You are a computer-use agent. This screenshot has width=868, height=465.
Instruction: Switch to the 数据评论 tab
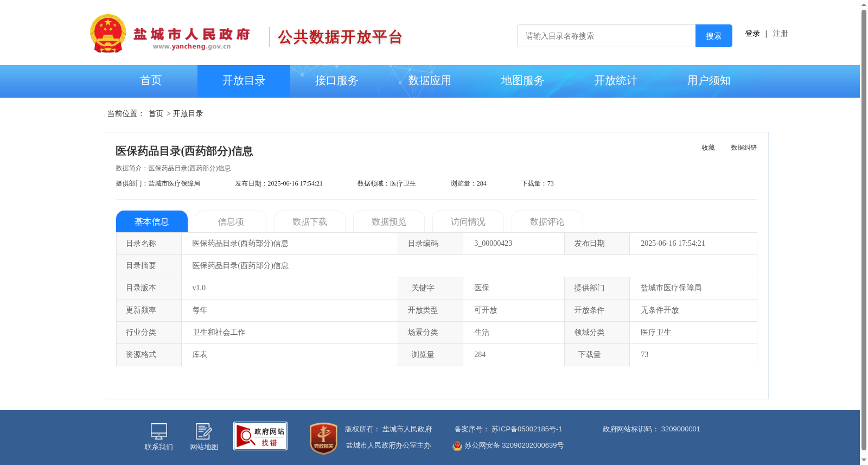click(x=547, y=221)
